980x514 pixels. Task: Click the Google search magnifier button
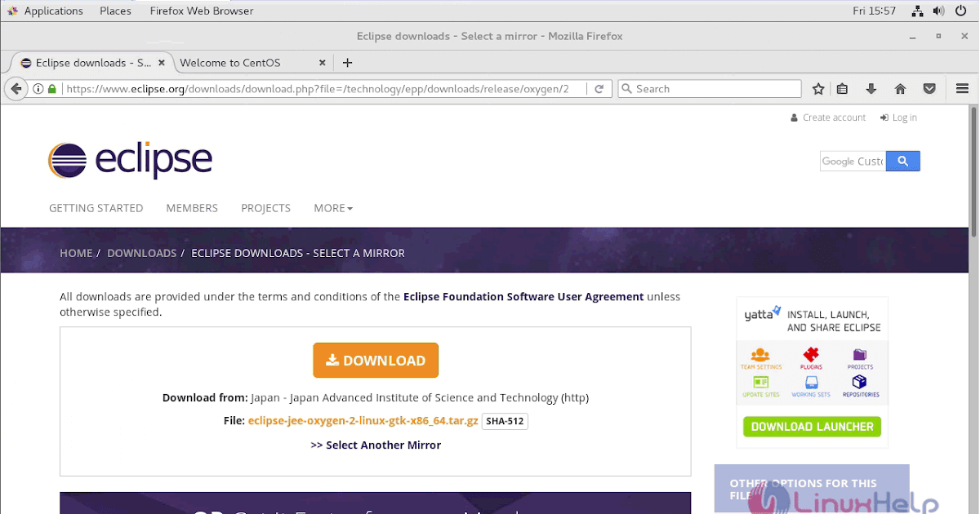click(902, 162)
